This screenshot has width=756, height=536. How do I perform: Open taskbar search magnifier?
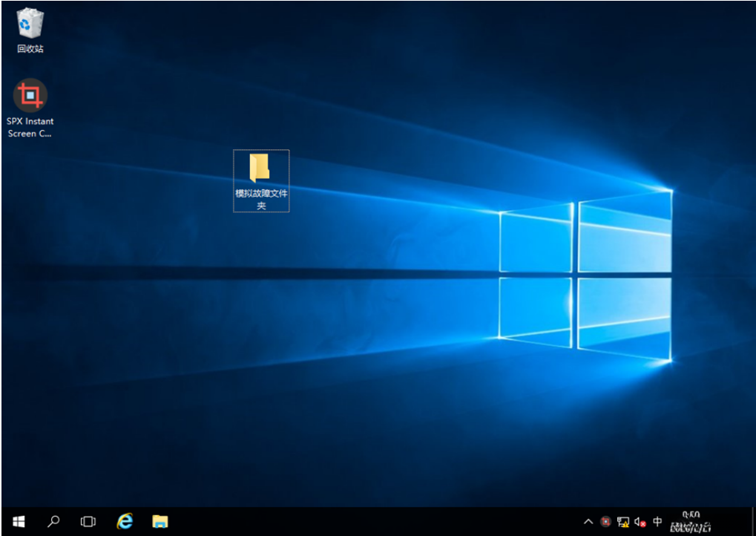(53, 521)
